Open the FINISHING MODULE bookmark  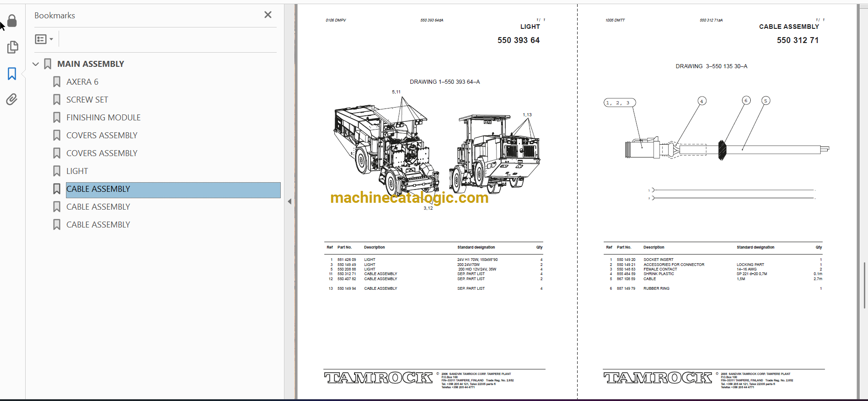click(104, 118)
